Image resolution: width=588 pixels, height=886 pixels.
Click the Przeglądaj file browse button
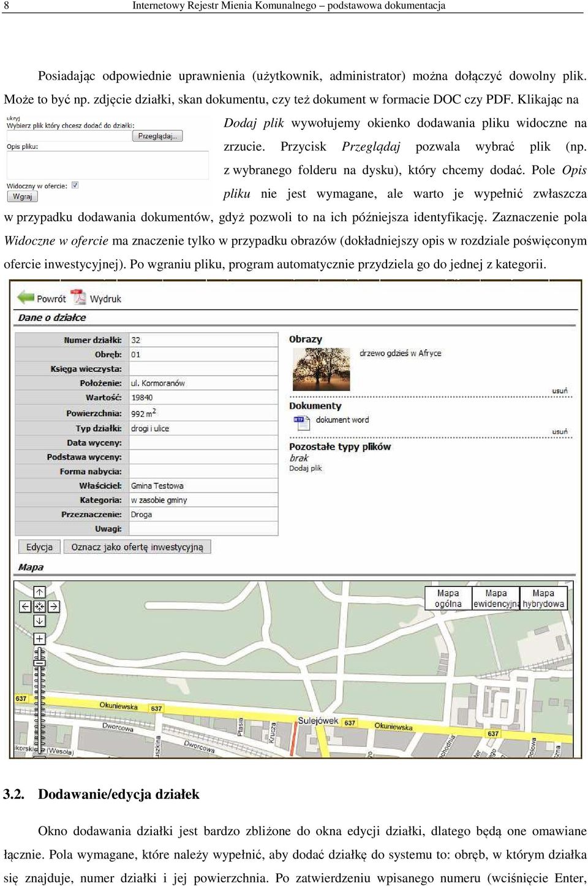click(157, 136)
